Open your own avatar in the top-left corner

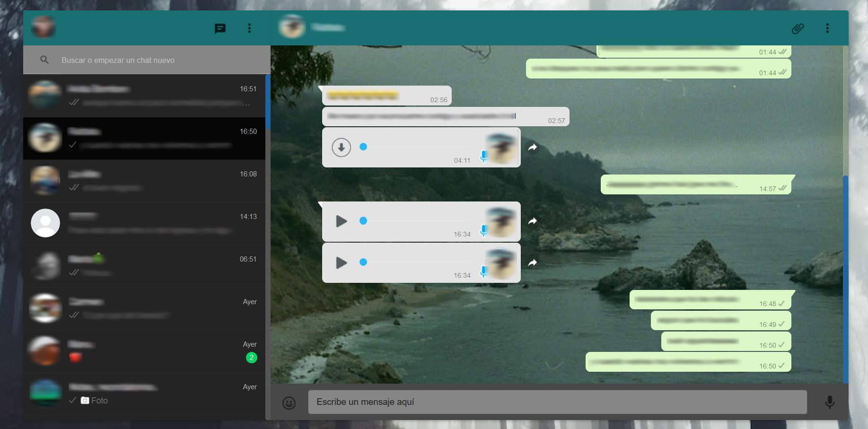click(44, 27)
